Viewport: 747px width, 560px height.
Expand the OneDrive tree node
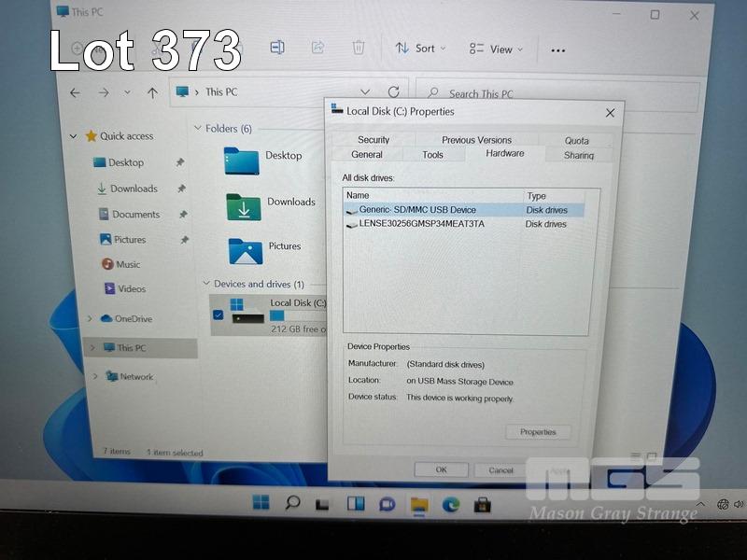pos(90,319)
